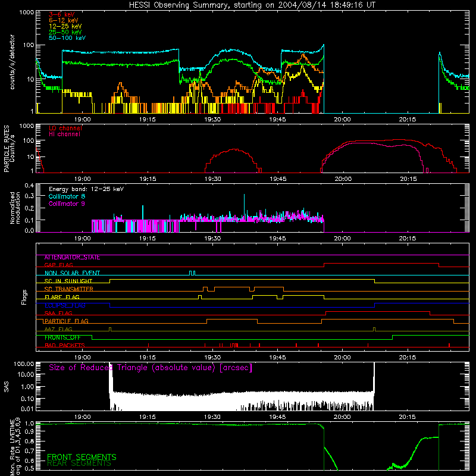The width and height of the screenshot is (476, 476).
Task: Select the 25-50 keV legend label
Action: pos(65,32)
